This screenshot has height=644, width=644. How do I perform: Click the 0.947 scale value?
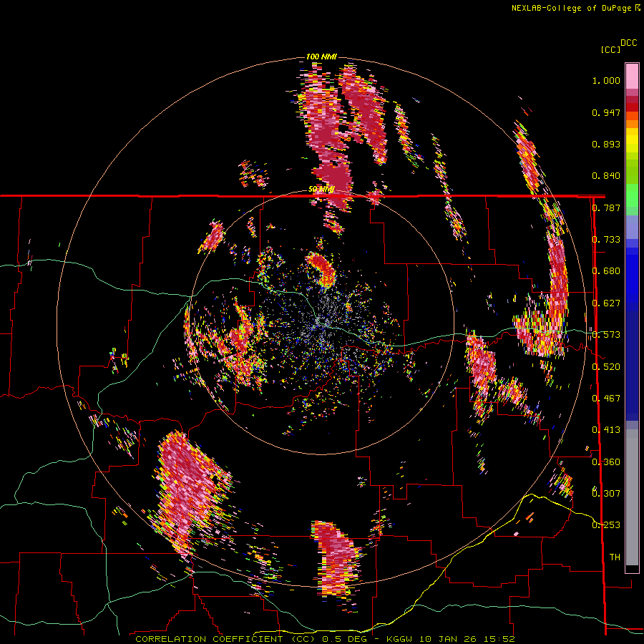pos(606,112)
